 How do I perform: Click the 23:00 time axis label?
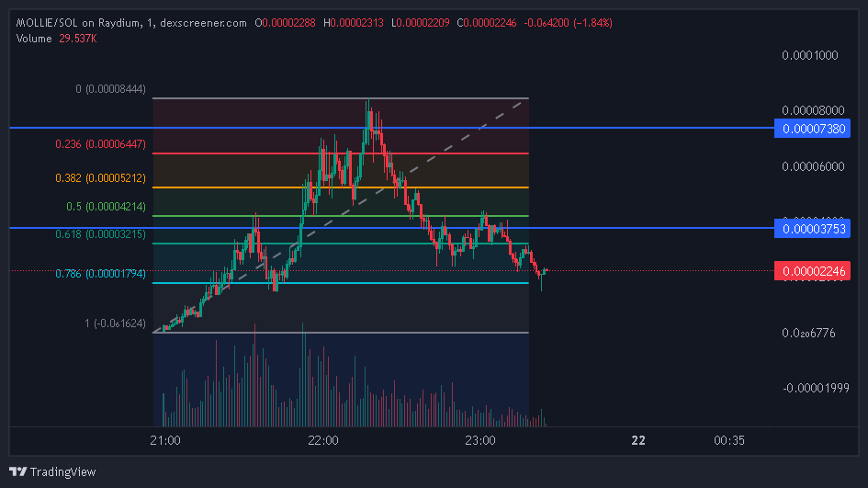(480, 440)
